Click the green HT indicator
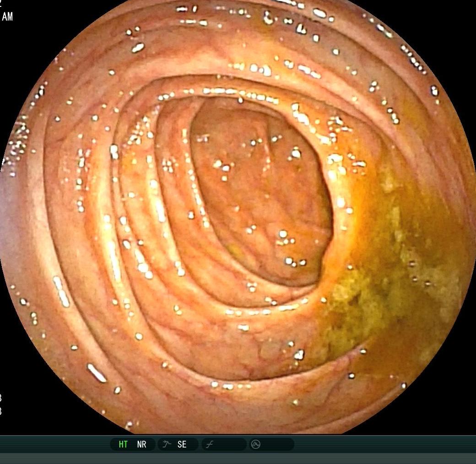The width and height of the screenshot is (476, 464). click(123, 444)
